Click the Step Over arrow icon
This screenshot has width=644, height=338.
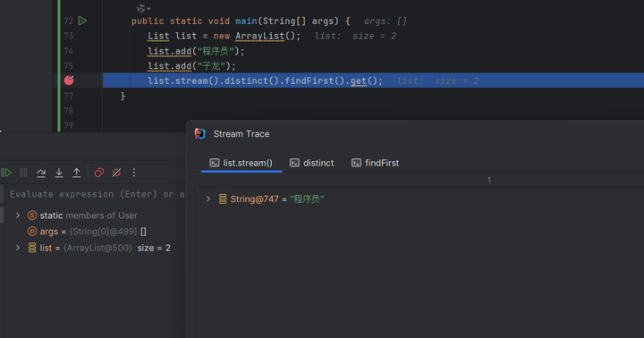[x=41, y=173]
